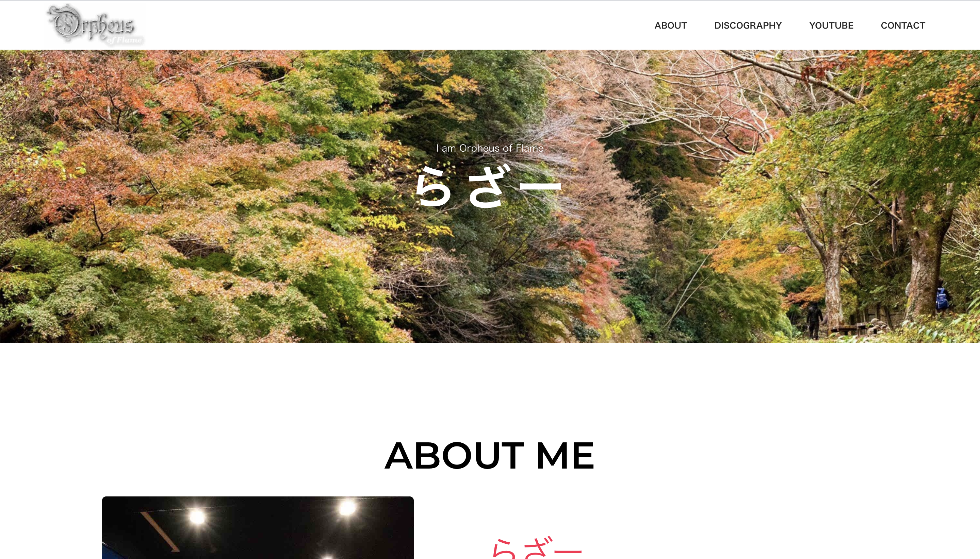The height and width of the screenshot is (559, 980).
Task: Click the red らざー name text
Action: coord(537,547)
